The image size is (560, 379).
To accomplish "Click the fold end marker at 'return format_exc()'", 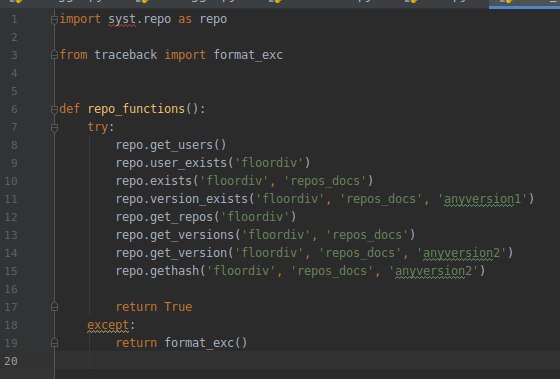I will (x=54, y=343).
